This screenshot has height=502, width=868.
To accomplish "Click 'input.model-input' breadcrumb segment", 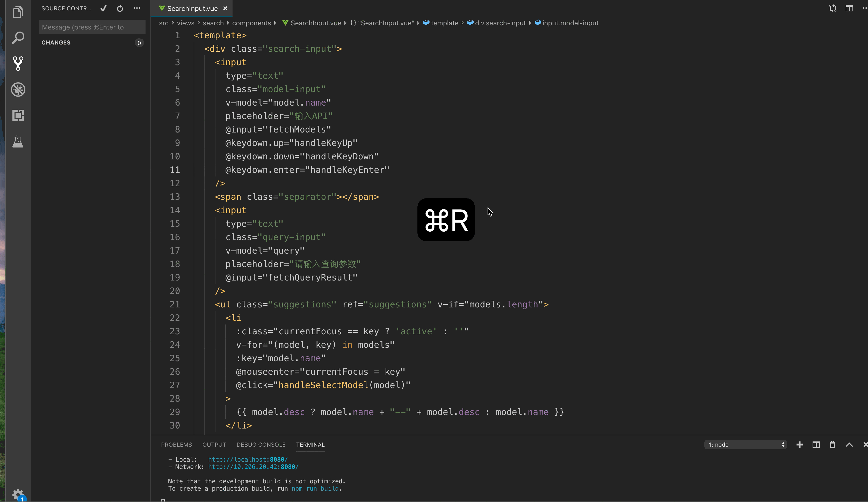I will pos(567,23).
